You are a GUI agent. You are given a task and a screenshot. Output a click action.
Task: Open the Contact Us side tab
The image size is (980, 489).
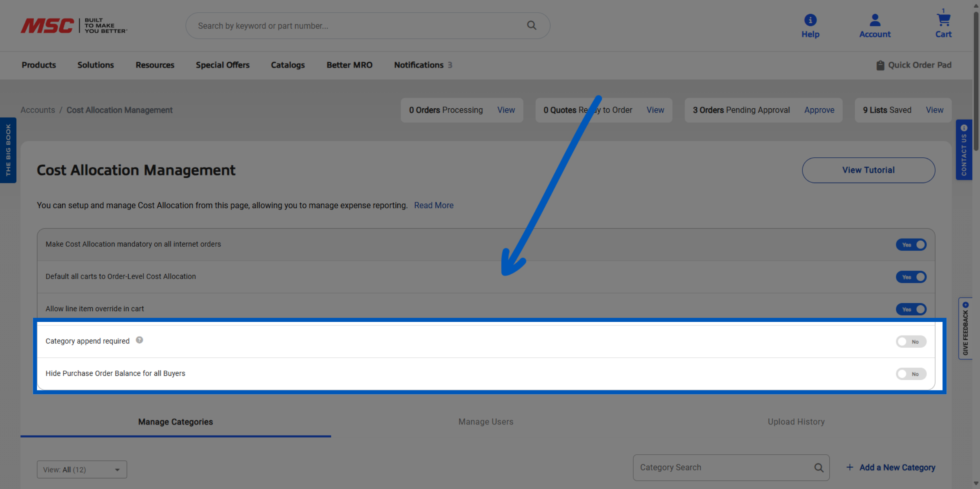pyautogui.click(x=964, y=150)
